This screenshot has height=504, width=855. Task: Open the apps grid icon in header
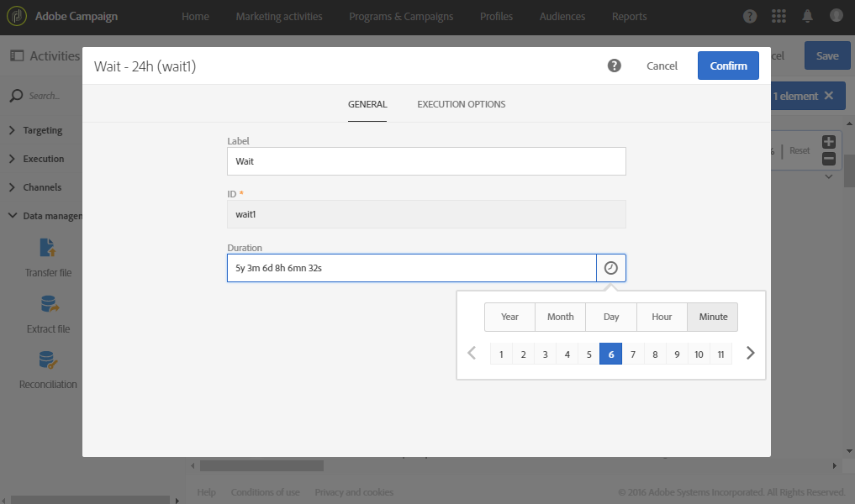coord(778,17)
